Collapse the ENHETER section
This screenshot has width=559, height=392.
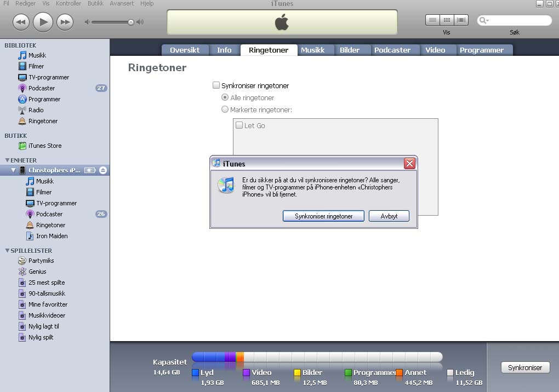click(7, 160)
